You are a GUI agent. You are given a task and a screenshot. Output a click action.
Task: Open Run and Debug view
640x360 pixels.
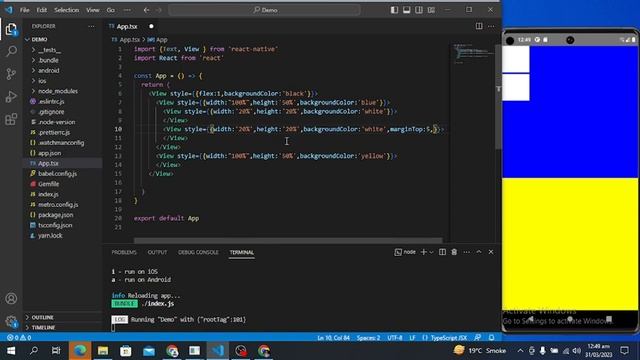pos(11,97)
